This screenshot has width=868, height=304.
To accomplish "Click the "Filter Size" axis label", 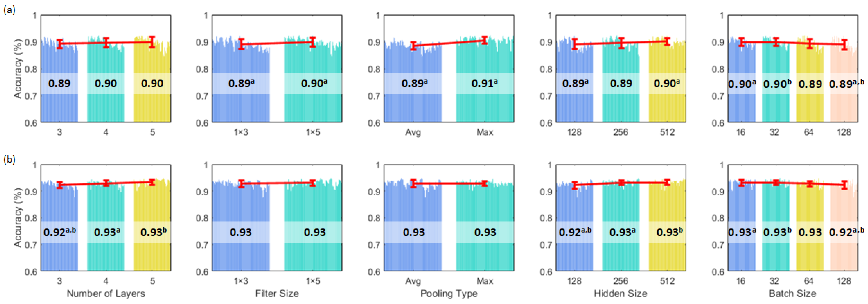I will (x=277, y=294).
